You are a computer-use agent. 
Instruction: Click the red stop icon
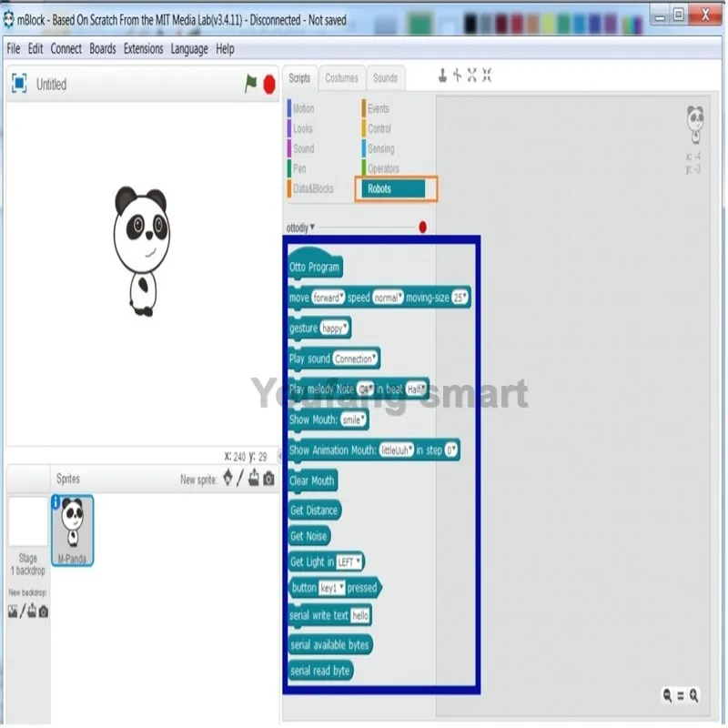point(269,85)
